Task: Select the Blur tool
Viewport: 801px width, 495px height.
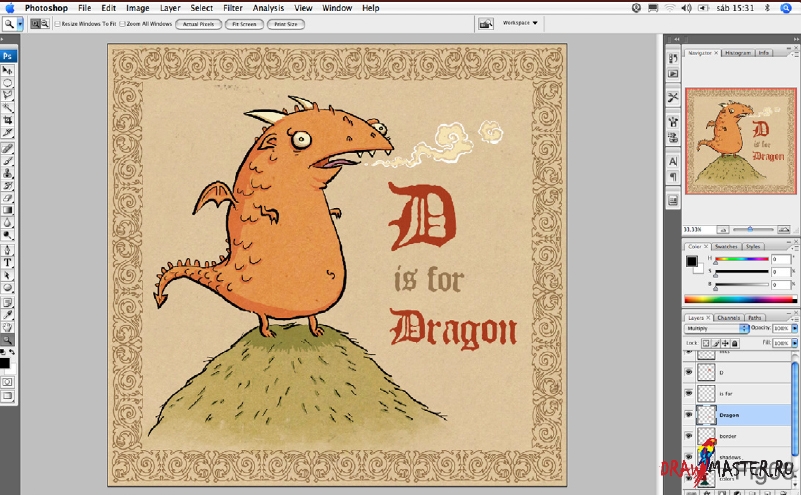Action: pos(7,222)
